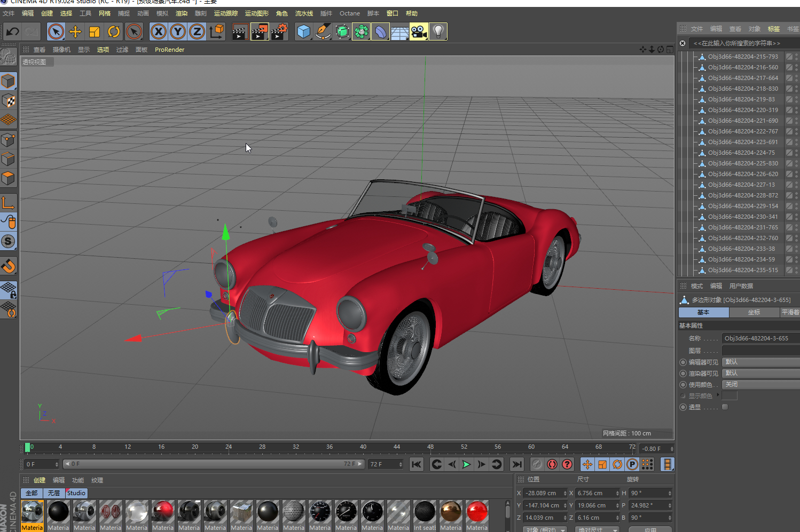Click the green timeline playhead at frame 0
This screenshot has height=532, width=800.
[x=28, y=447]
